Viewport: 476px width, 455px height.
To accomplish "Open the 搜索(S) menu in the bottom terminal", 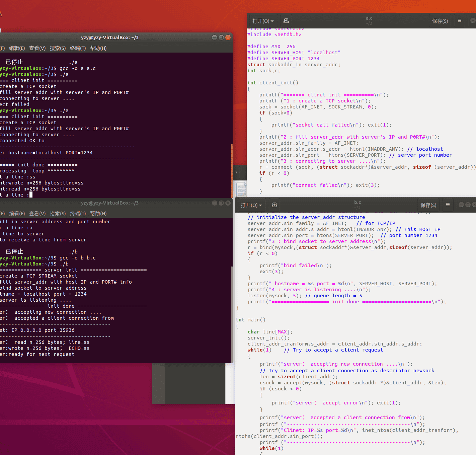I will 58,213.
